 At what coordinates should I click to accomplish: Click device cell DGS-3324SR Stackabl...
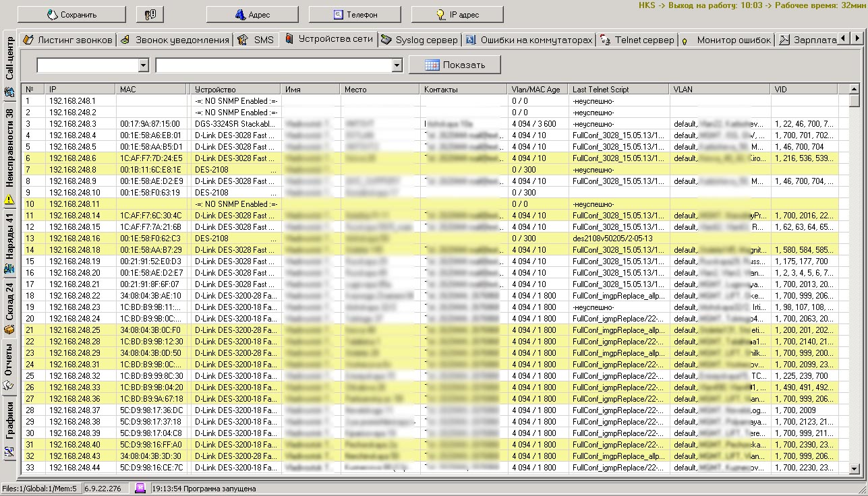pos(235,124)
